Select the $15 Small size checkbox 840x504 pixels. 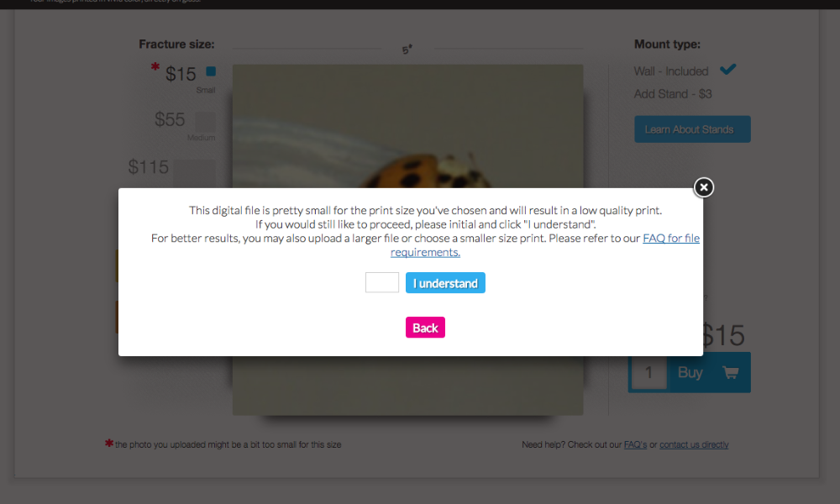pos(211,71)
